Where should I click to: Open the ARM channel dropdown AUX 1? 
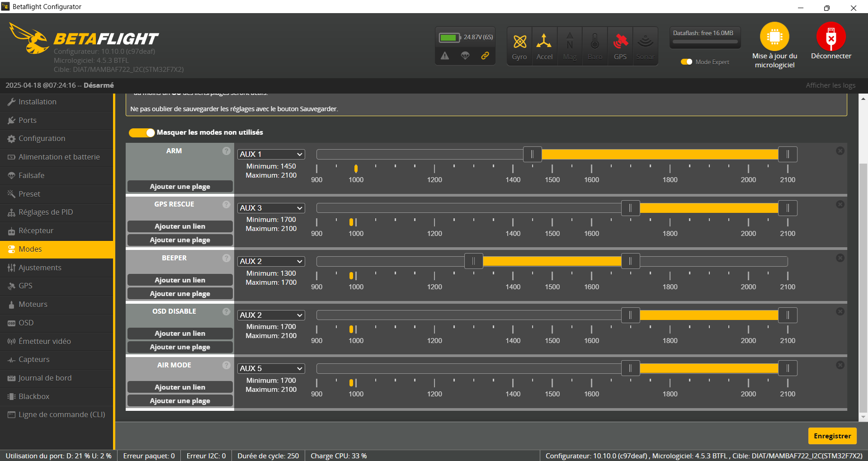click(x=271, y=154)
